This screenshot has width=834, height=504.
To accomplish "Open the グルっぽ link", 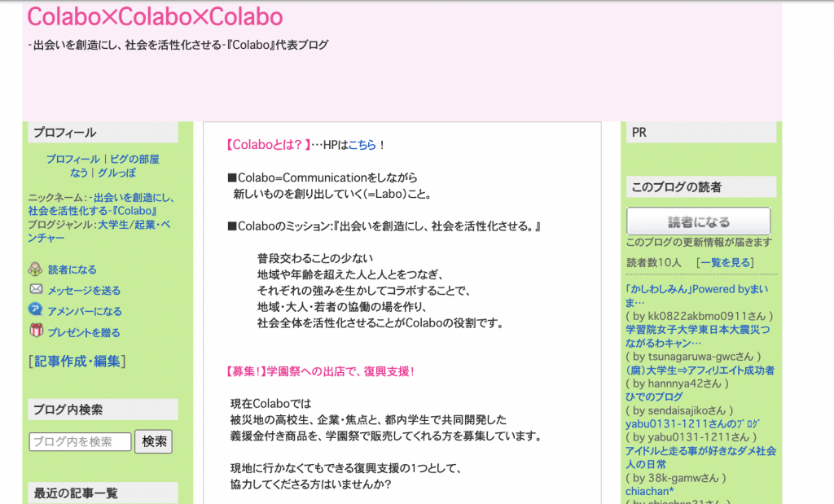I will (x=118, y=173).
